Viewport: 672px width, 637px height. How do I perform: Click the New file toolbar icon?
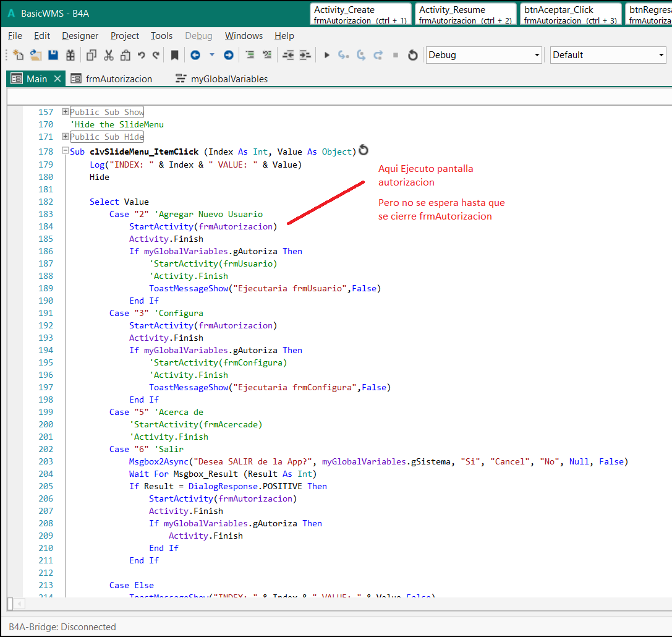click(18, 55)
